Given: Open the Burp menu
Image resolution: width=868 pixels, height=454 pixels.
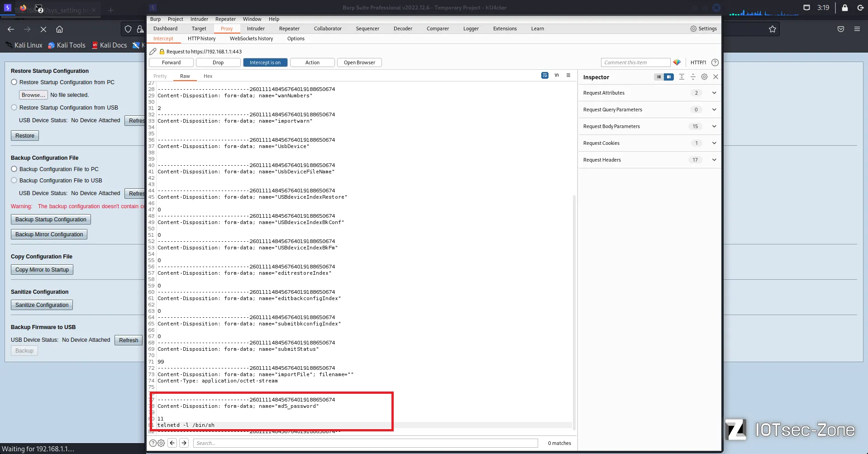Looking at the screenshot, I should [x=155, y=19].
